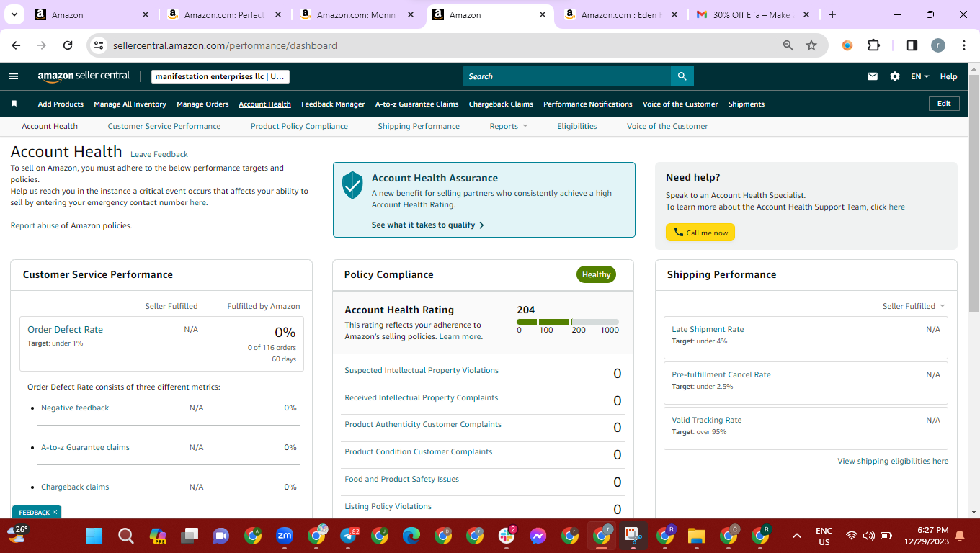Open the Shipping Performance tab
The height and width of the screenshot is (553, 980).
pyautogui.click(x=419, y=126)
